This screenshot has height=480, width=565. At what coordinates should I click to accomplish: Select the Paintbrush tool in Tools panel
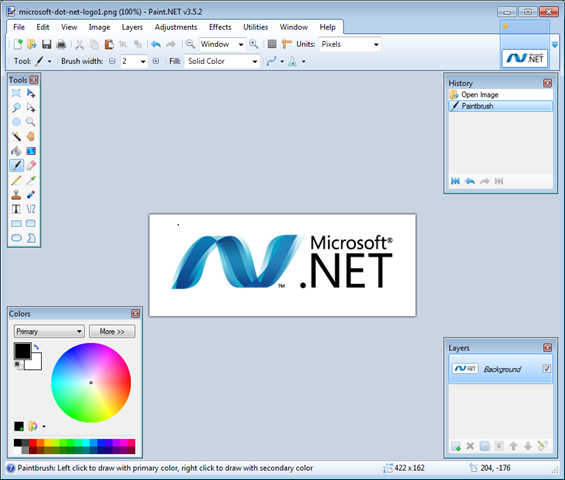[x=16, y=165]
